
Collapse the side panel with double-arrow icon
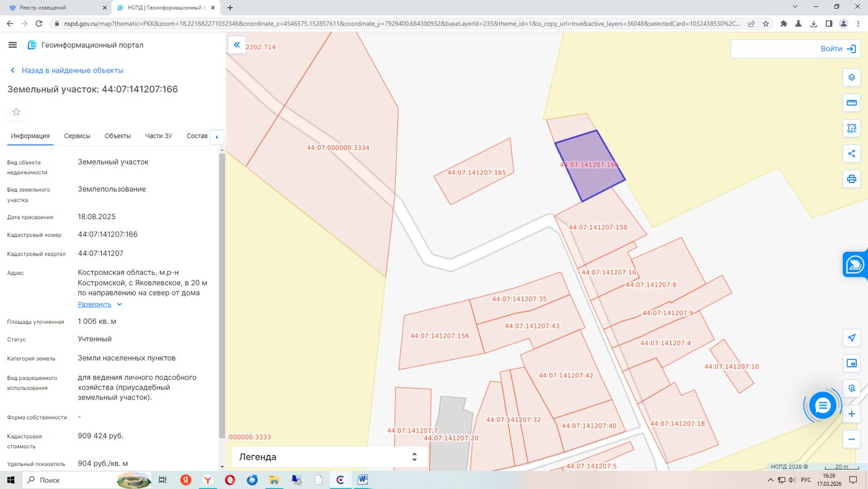click(237, 45)
